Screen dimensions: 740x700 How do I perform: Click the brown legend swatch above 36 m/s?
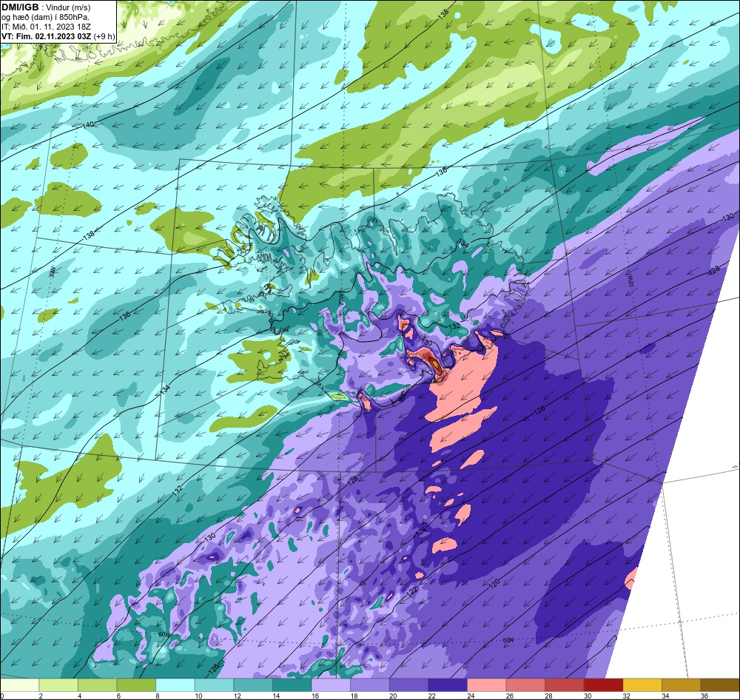720,685
